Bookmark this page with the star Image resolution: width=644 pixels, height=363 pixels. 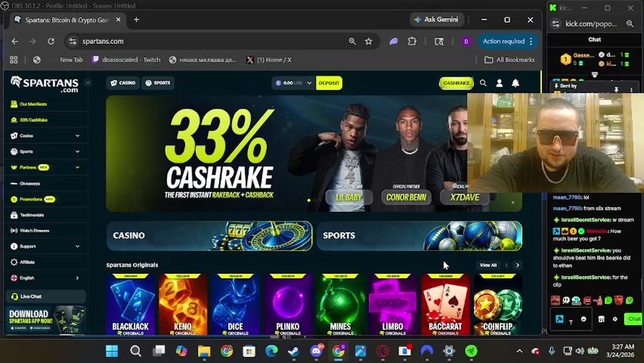point(368,41)
